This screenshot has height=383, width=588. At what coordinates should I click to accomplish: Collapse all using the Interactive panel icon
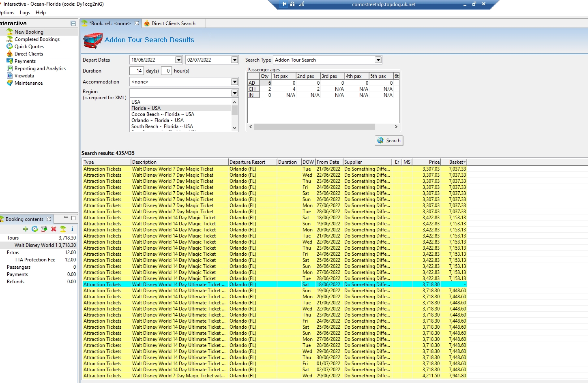click(x=73, y=24)
